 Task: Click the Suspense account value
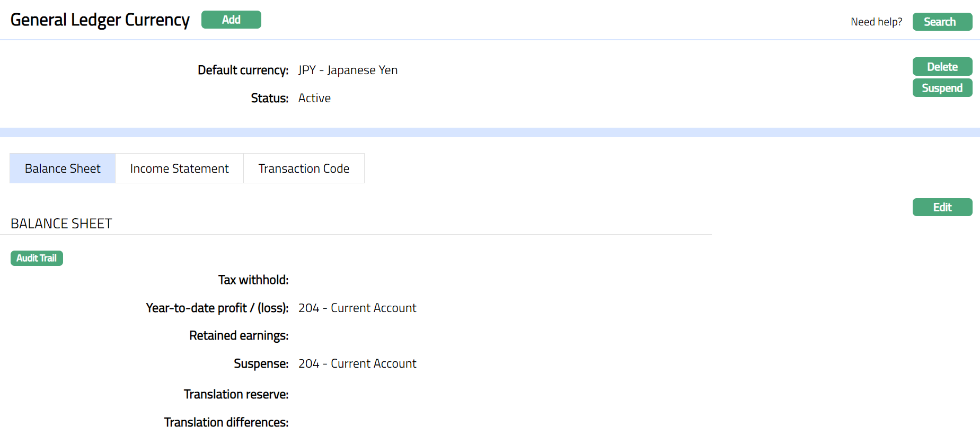coord(357,363)
